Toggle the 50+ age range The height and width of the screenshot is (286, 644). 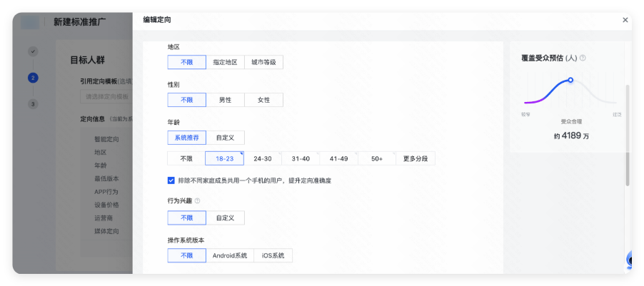[377, 158]
